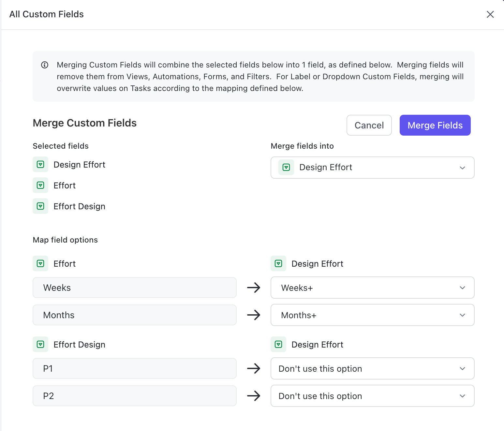504x431 pixels.
Task: Click the Effort icon under Map field options
Action: (x=40, y=263)
